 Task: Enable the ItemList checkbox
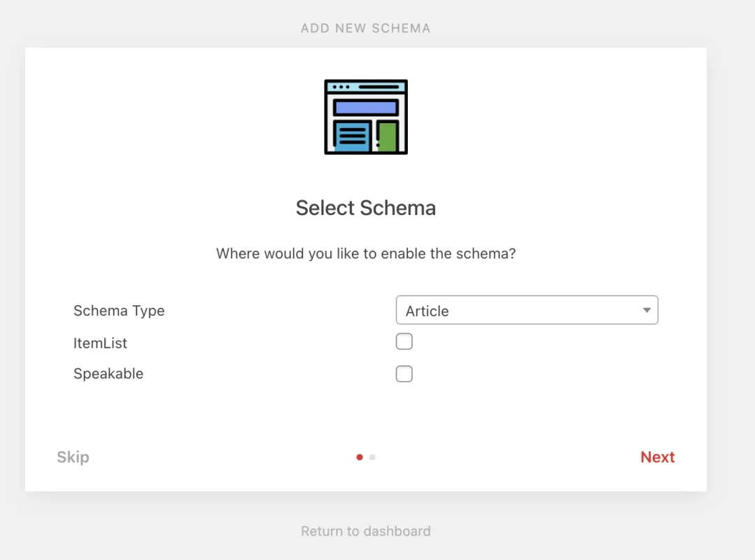coord(404,342)
